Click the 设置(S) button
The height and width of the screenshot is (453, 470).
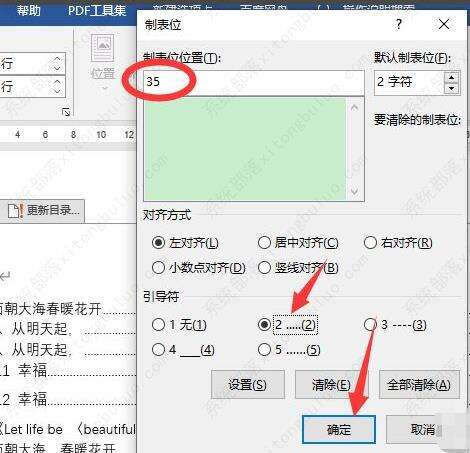point(248,385)
